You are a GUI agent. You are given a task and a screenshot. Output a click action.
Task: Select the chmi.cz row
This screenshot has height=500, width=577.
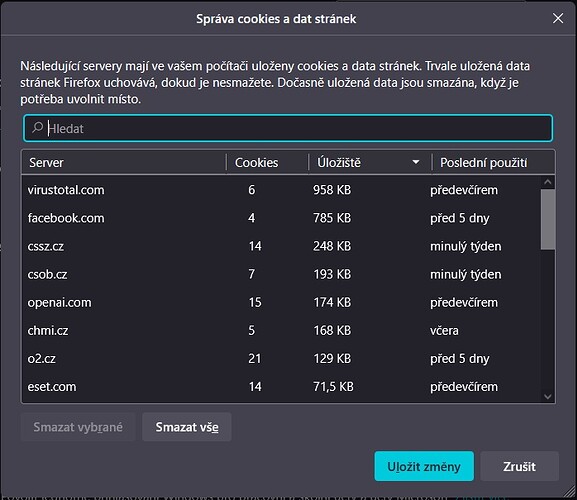(281, 330)
